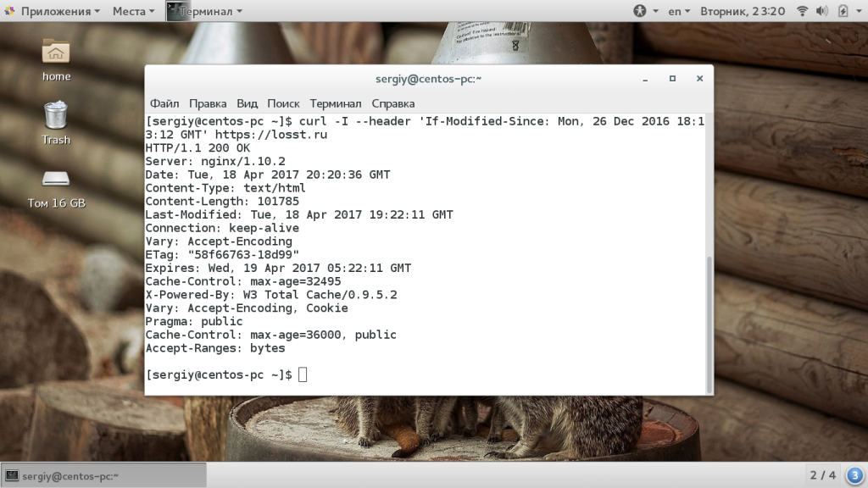Image resolution: width=868 pixels, height=488 pixels.
Task: Open the Том 16 GB drive icon
Action: [x=56, y=186]
